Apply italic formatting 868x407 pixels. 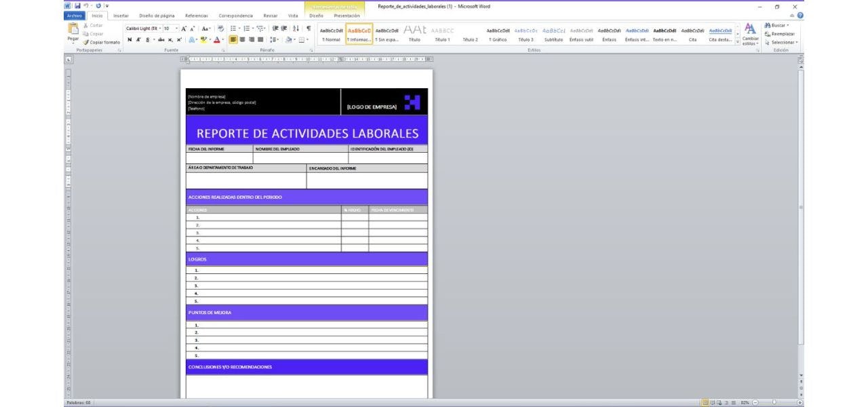[x=138, y=39]
